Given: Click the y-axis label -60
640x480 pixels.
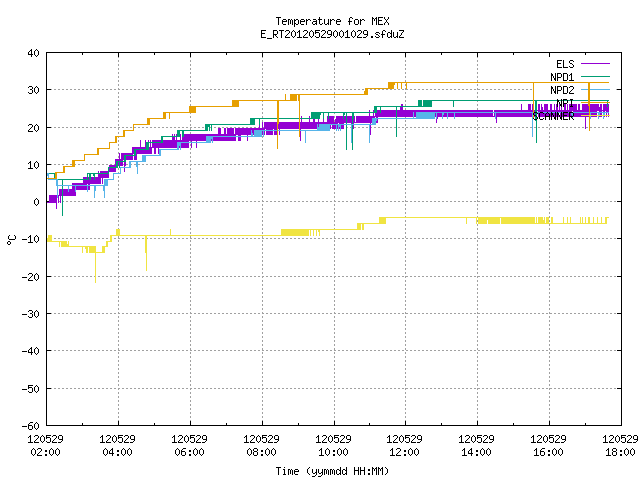Looking at the screenshot, I should pos(31,426).
